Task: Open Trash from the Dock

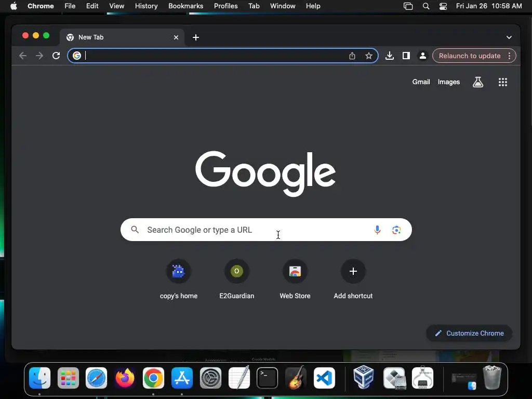Action: (492, 377)
